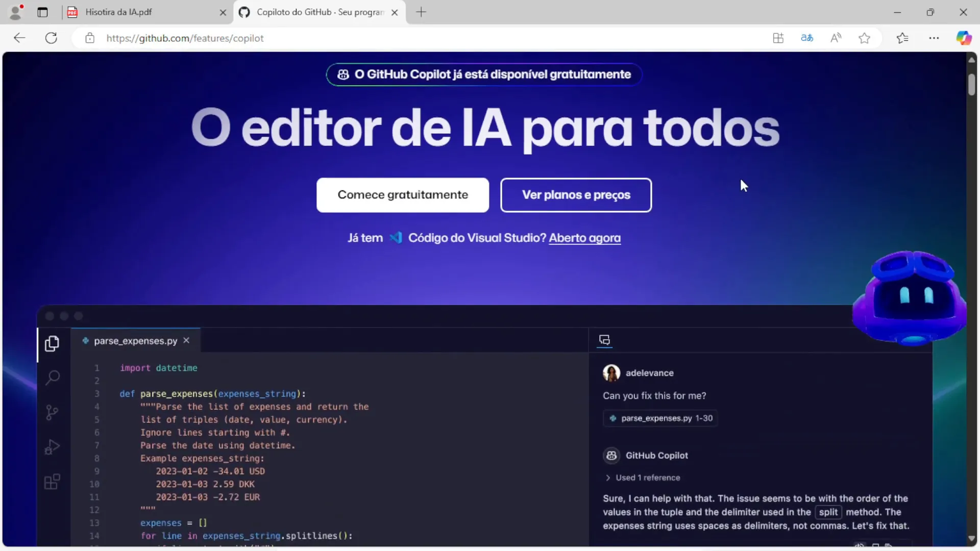Click the '2023-01-03 -2.72 EUR' line
The height and width of the screenshot is (551, 980).
[x=208, y=497]
